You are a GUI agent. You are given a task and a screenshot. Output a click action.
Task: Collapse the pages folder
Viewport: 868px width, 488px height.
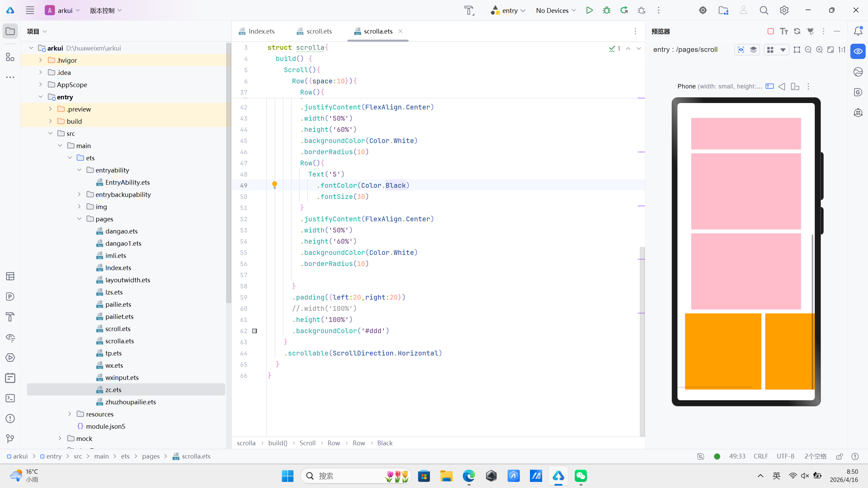coord(79,219)
